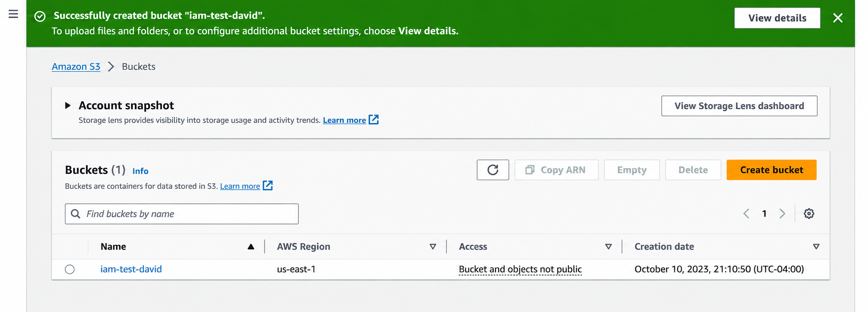Click the October 10, 2023 creation date cell
This screenshot has width=868, height=312.
(719, 269)
